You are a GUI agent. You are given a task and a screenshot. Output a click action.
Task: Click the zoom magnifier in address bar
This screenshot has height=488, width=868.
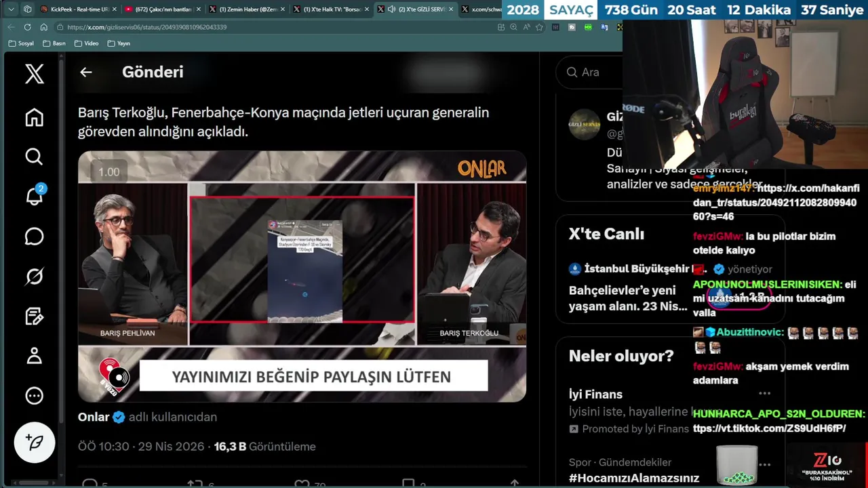(x=513, y=27)
